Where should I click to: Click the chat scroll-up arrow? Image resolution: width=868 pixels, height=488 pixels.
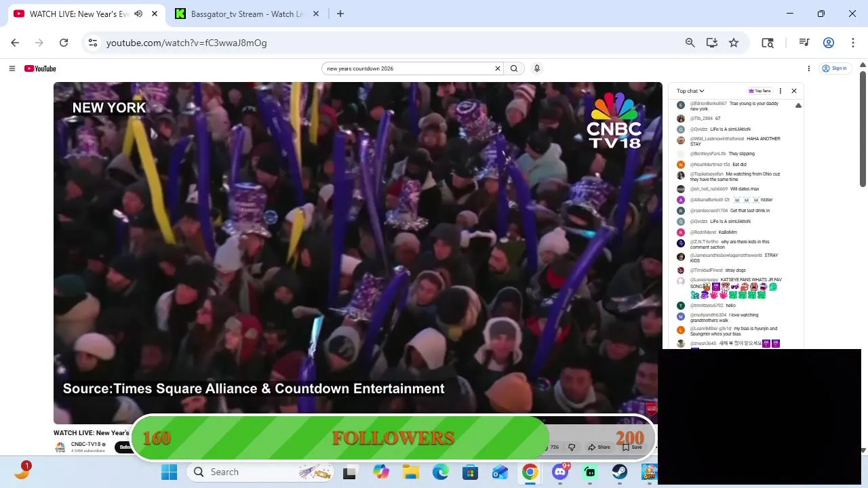tap(798, 106)
